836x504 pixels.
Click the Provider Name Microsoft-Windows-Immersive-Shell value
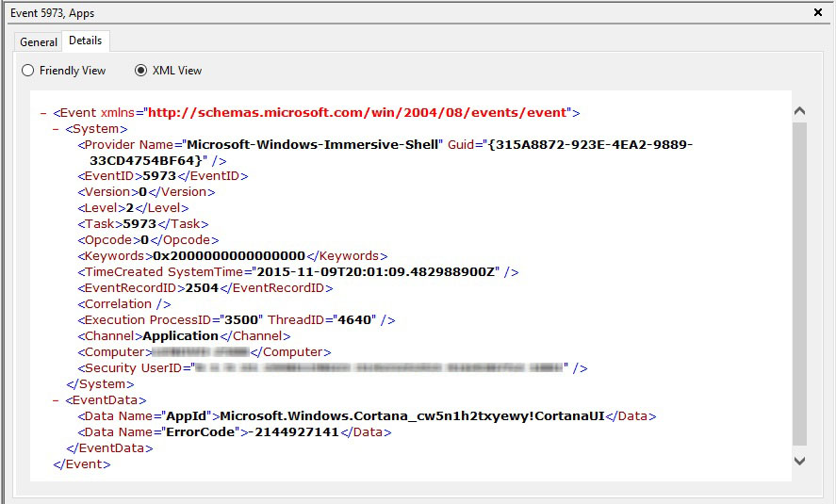tap(312, 145)
